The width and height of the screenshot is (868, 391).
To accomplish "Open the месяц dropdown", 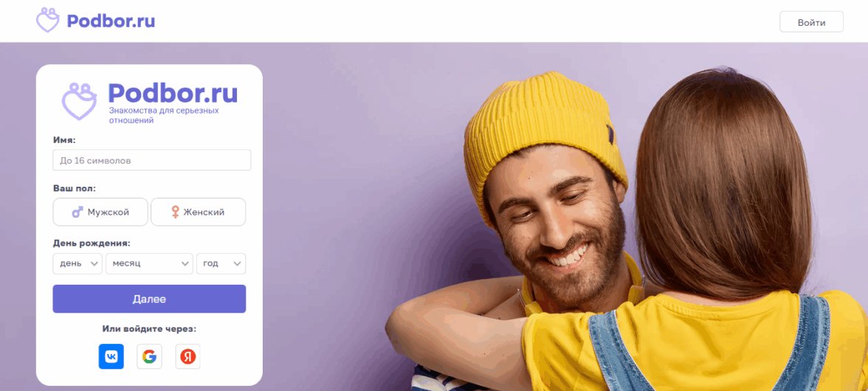I will (x=149, y=264).
